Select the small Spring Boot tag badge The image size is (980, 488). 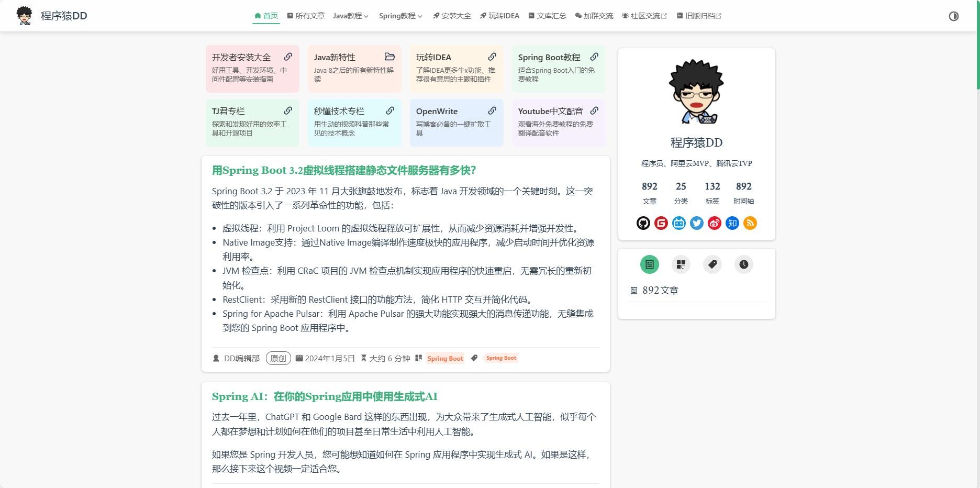click(x=501, y=358)
